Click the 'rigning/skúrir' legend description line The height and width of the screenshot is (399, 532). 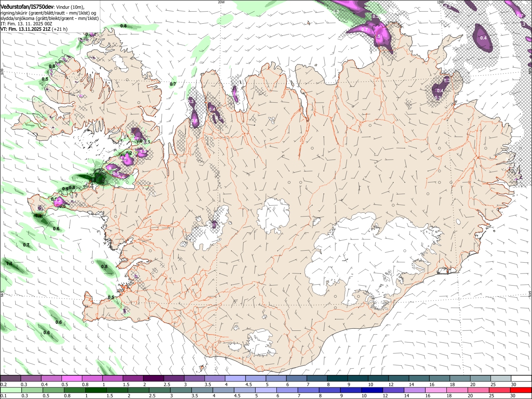pos(48,13)
